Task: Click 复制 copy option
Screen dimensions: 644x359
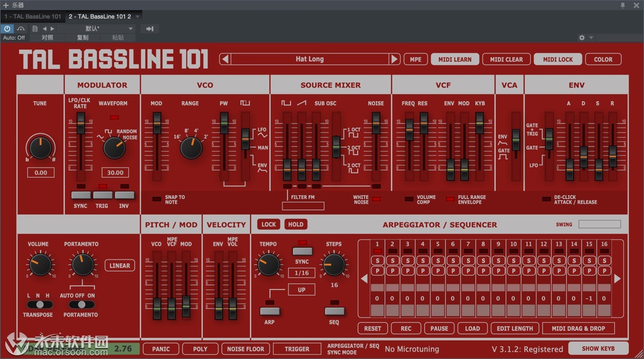Action: pos(83,37)
